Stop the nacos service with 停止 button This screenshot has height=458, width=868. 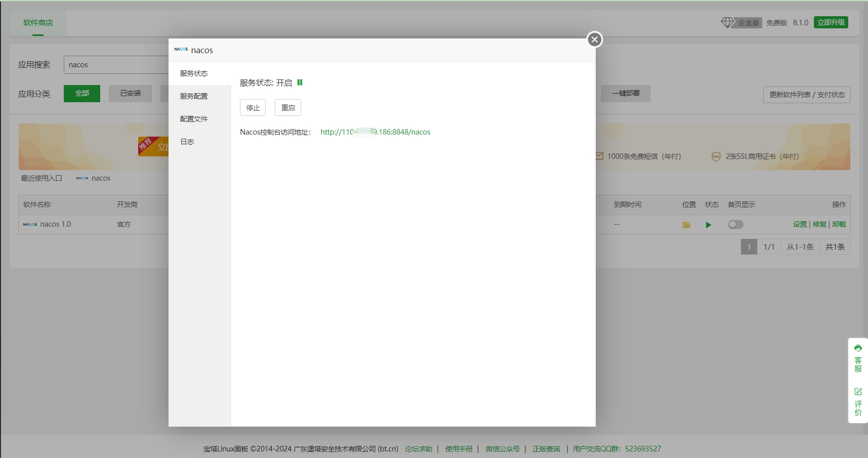[253, 108]
